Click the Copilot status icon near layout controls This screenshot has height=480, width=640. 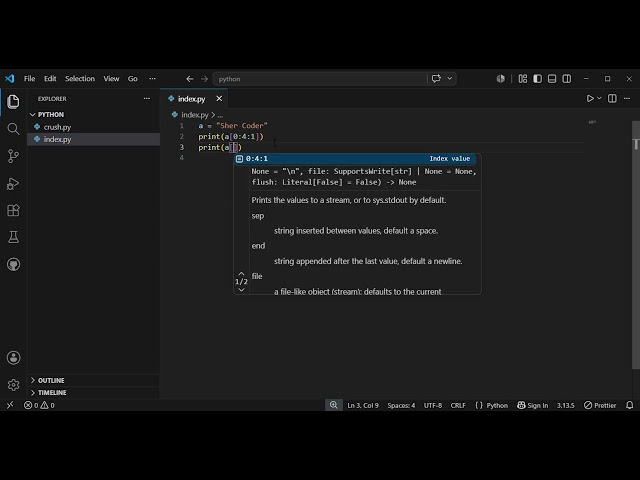[500, 78]
